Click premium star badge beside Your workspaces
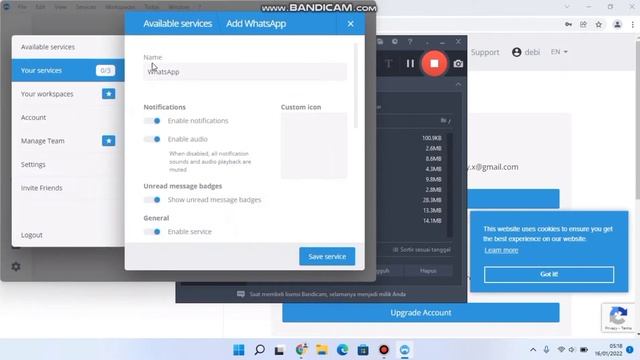The image size is (640, 360). pos(109,94)
